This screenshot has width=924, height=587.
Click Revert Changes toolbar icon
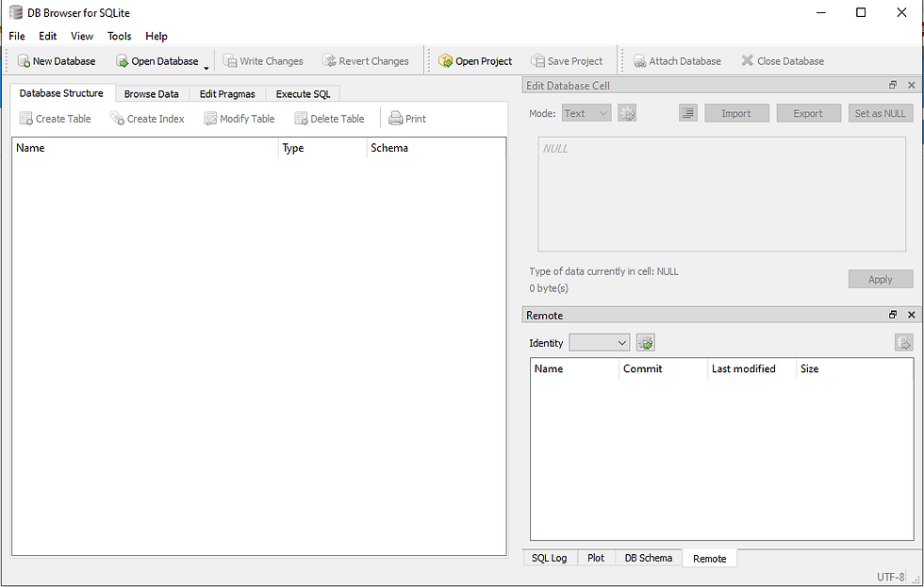click(x=329, y=61)
